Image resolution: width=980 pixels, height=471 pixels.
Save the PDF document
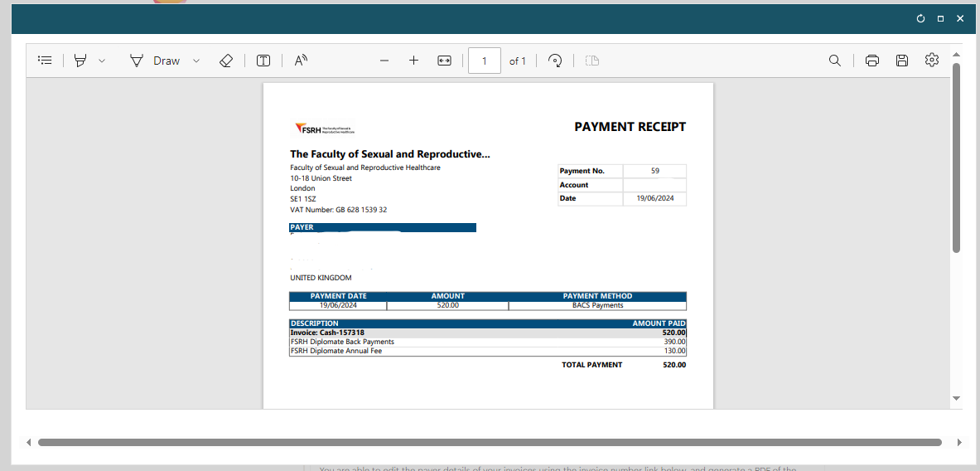[902, 61]
